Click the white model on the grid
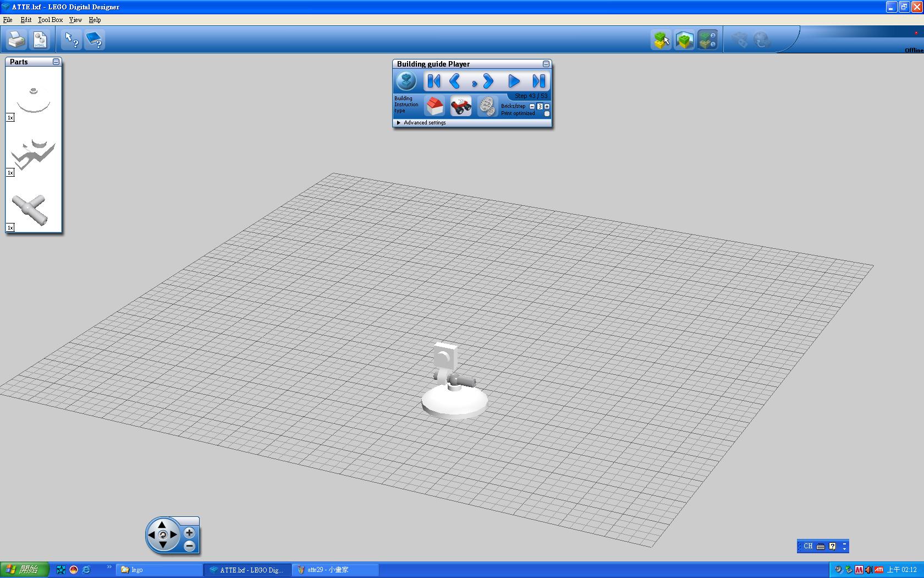The height and width of the screenshot is (578, 924). click(454, 381)
